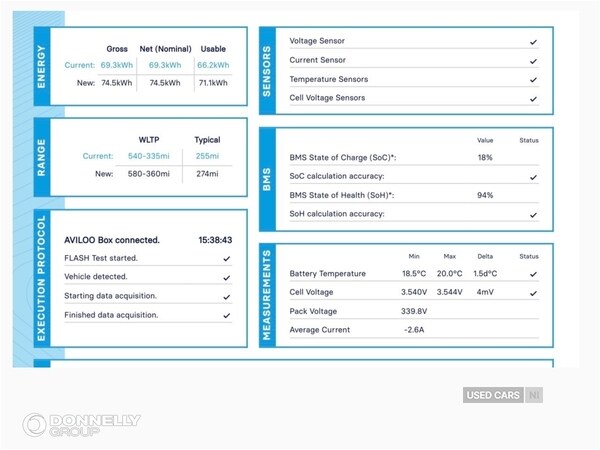
Task: Click the Current Sensor checkmark
Action: [x=533, y=60]
